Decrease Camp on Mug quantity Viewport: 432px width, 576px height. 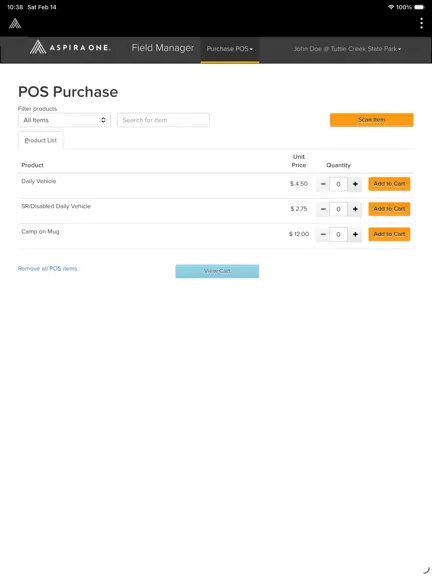coord(323,234)
